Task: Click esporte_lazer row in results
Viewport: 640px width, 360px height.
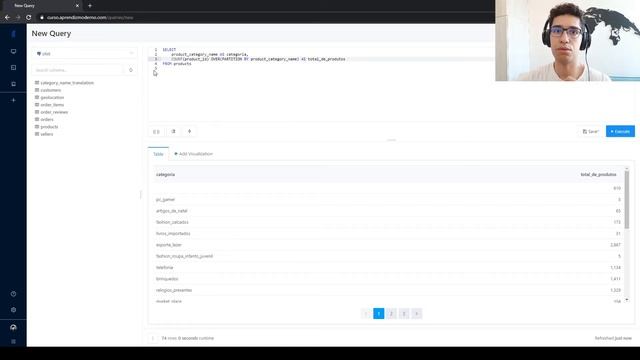Action: [x=388, y=245]
